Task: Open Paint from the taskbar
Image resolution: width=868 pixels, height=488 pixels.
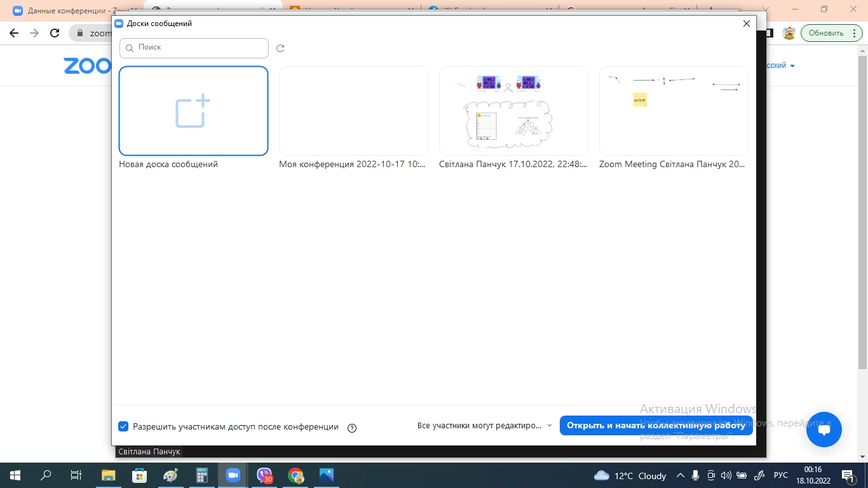Action: 170,475
